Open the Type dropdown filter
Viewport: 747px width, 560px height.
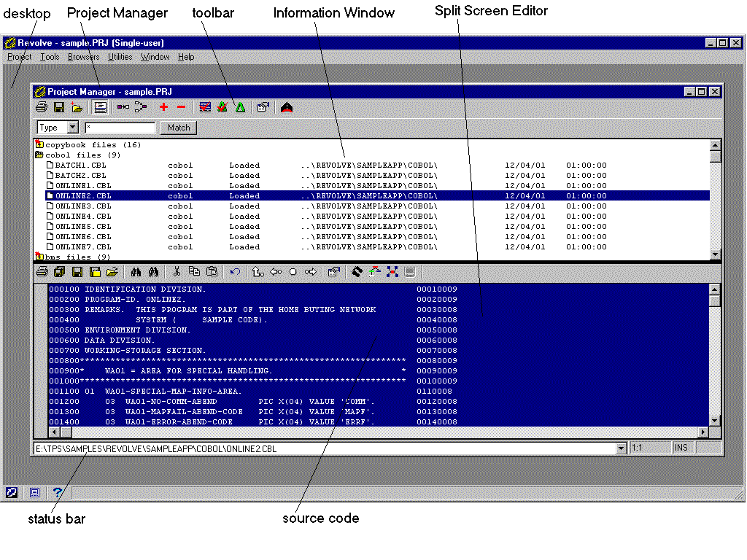[x=72, y=128]
